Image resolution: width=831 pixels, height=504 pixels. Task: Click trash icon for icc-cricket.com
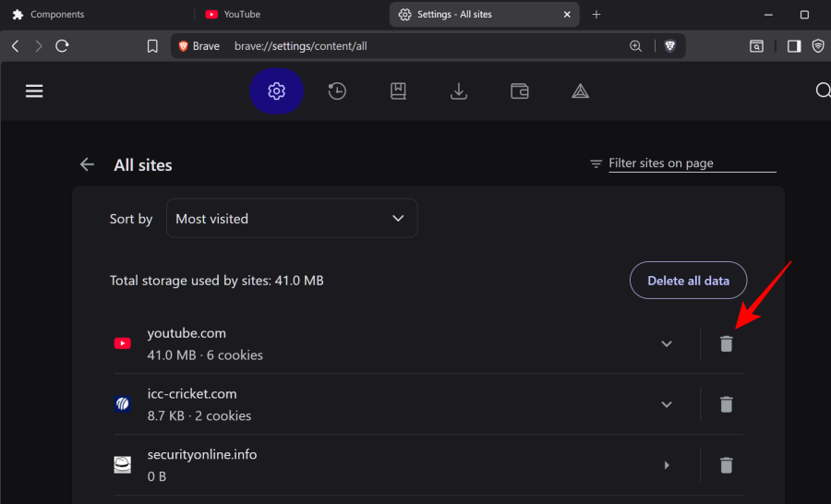(727, 404)
